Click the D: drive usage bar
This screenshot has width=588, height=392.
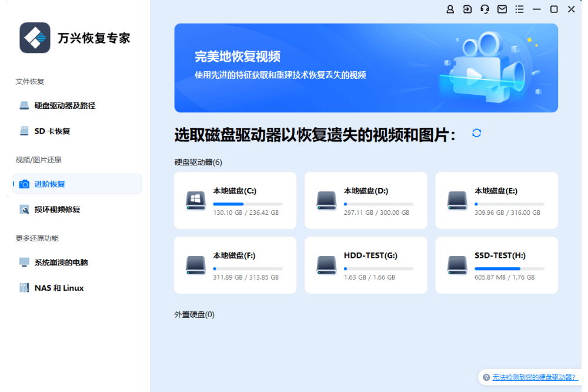click(x=379, y=204)
